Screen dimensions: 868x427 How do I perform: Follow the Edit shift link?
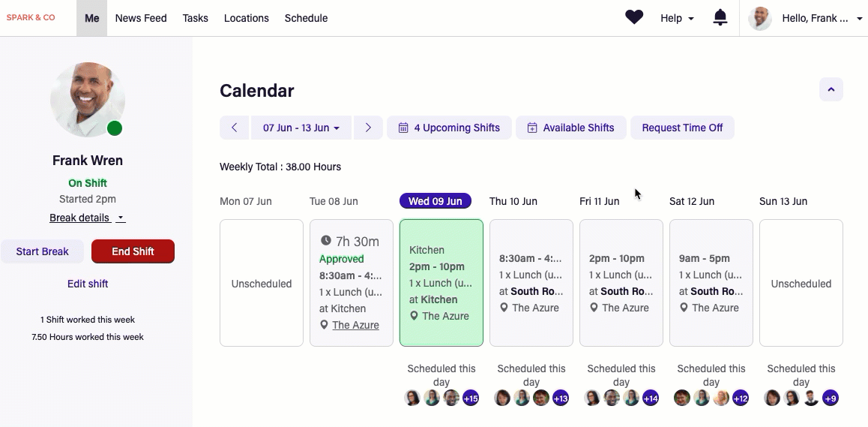(x=88, y=284)
